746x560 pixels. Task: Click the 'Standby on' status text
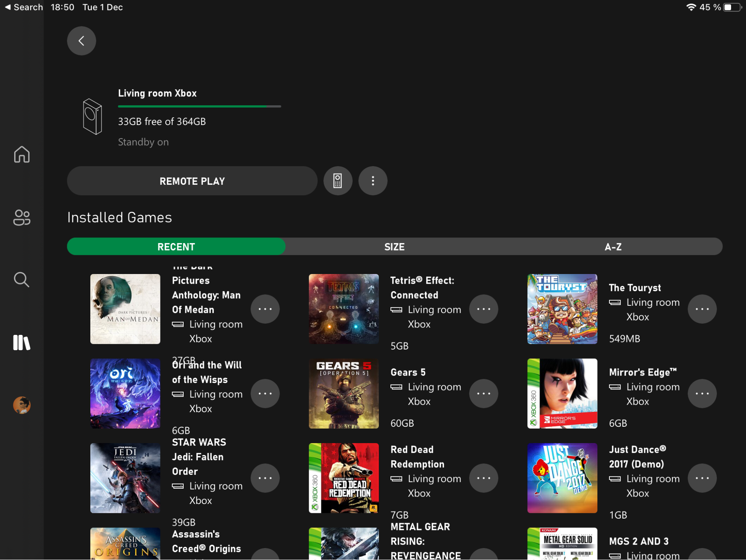[143, 142]
